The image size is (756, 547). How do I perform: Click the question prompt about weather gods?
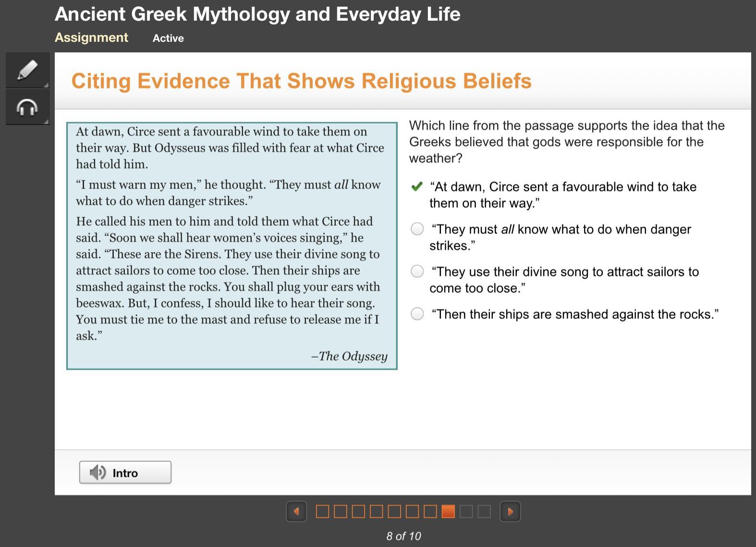pos(567,142)
